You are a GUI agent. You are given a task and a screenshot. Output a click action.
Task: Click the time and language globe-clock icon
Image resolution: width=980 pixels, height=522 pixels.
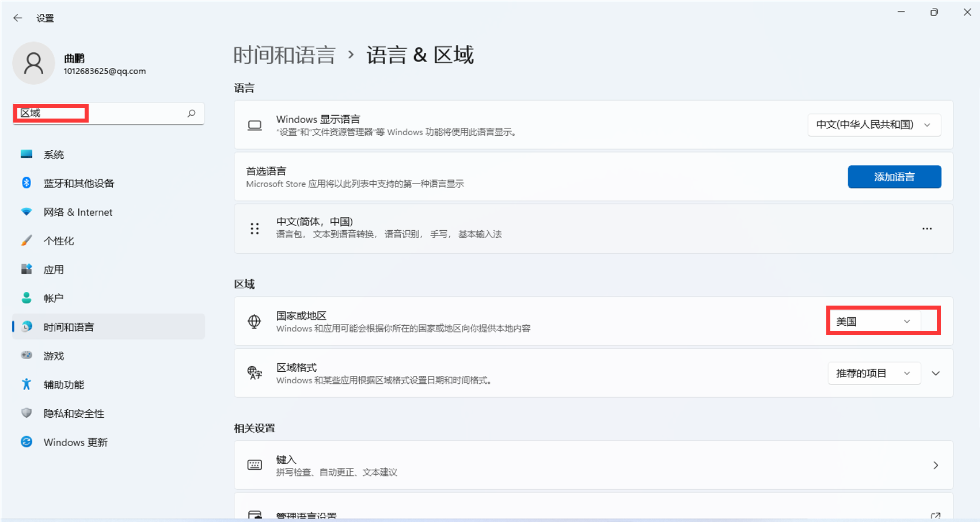click(26, 327)
